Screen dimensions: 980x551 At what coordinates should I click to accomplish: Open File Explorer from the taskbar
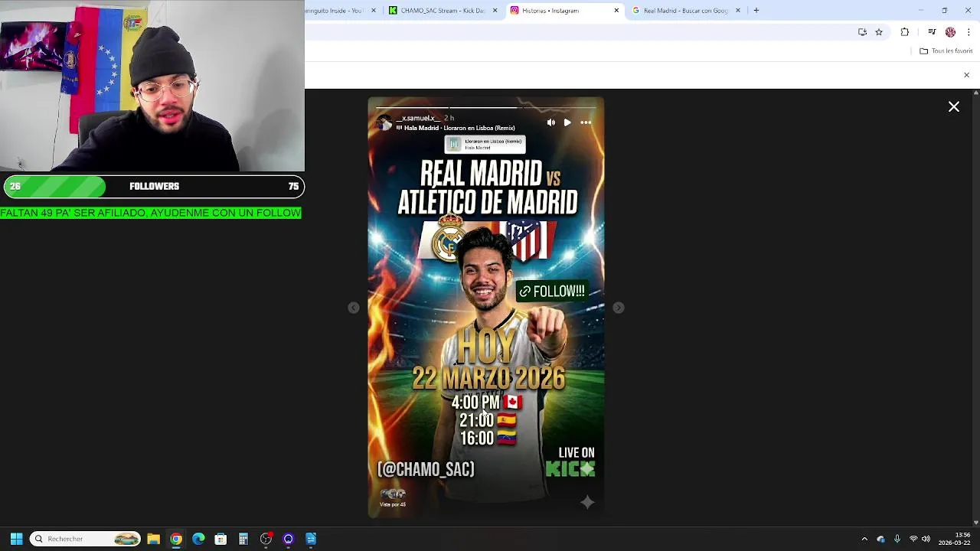click(x=153, y=539)
